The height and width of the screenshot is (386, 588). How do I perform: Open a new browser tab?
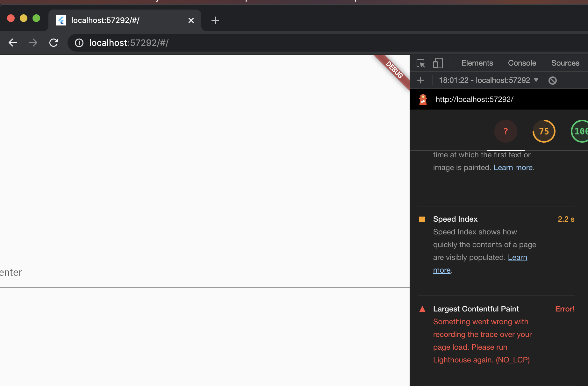coord(215,20)
